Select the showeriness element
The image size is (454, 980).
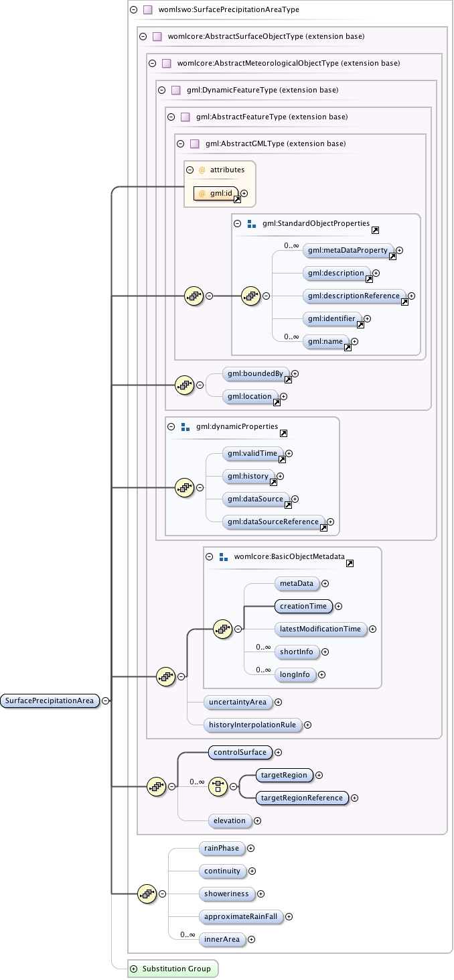coord(227,894)
